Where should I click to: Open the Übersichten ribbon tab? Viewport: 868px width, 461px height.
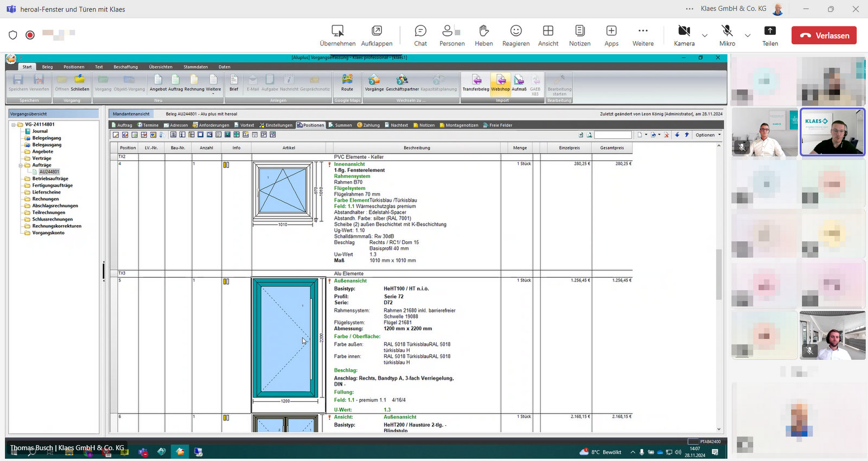[x=161, y=67]
